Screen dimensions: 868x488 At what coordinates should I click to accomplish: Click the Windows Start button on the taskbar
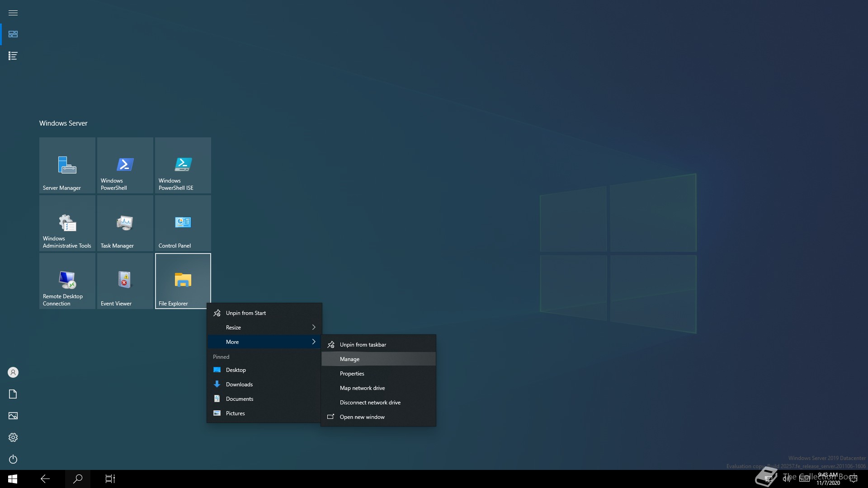[13, 479]
